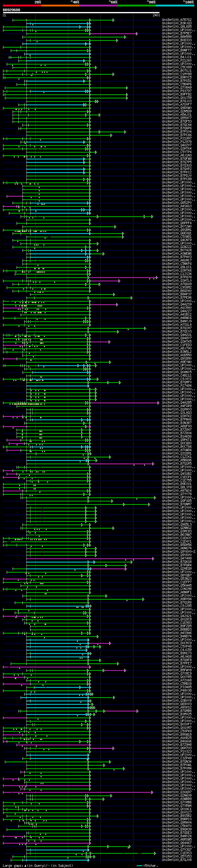This screenshot has height=868, width=197.
Task: Select the UniRef100_B7QC03 label
Action: point(177,332)
